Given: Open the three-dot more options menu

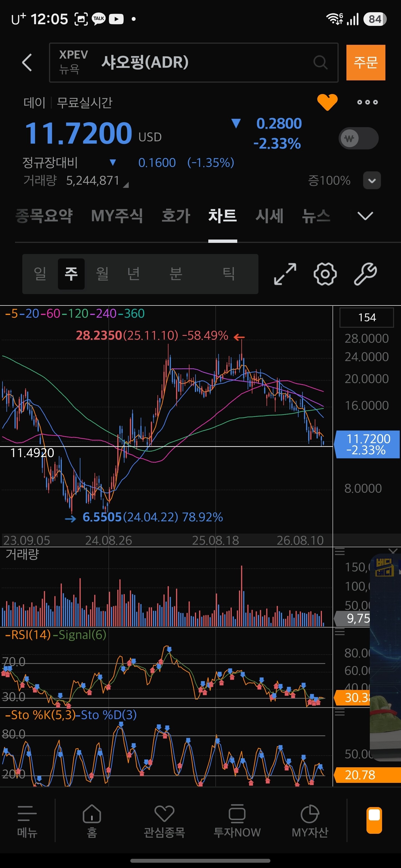Looking at the screenshot, I should 368,102.
